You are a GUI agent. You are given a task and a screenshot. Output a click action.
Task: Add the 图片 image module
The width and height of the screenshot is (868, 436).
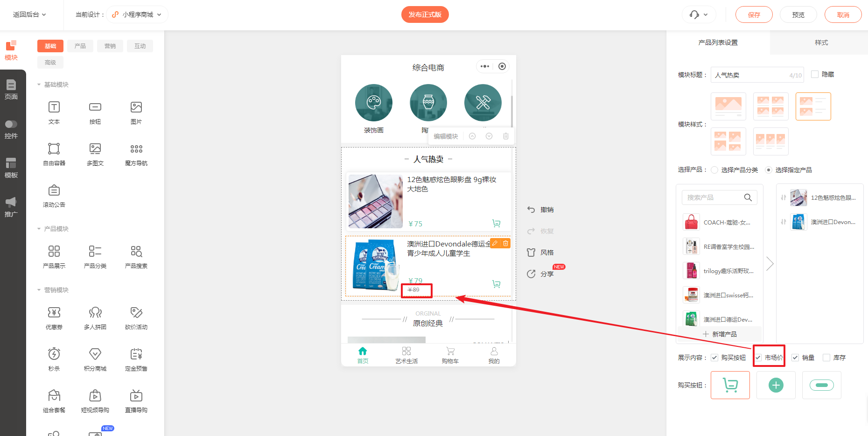(136, 113)
